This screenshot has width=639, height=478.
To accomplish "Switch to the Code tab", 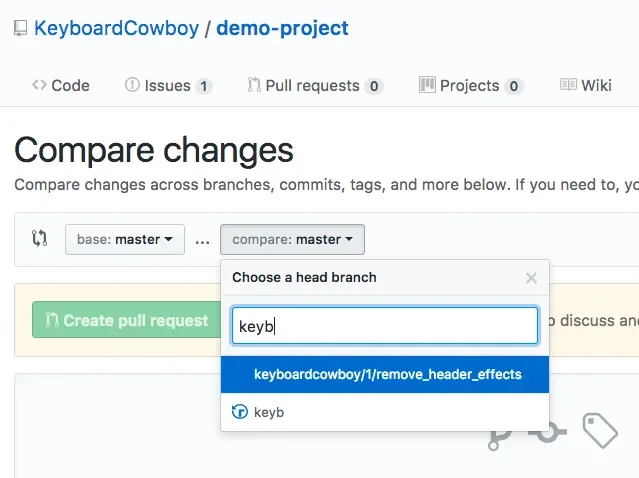I will [x=61, y=86].
